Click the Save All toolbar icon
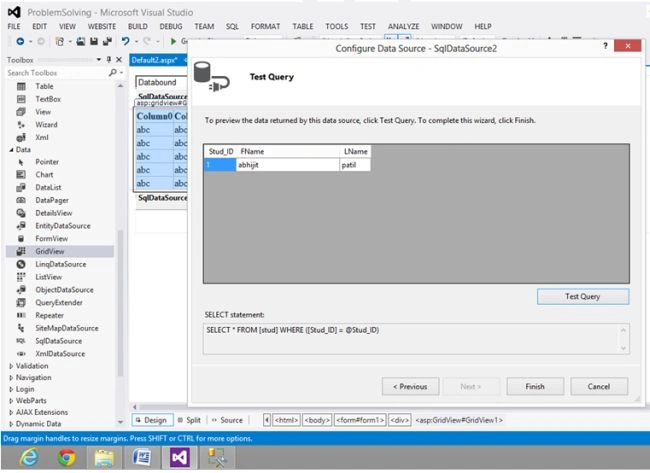The image size is (650, 473). tap(107, 41)
